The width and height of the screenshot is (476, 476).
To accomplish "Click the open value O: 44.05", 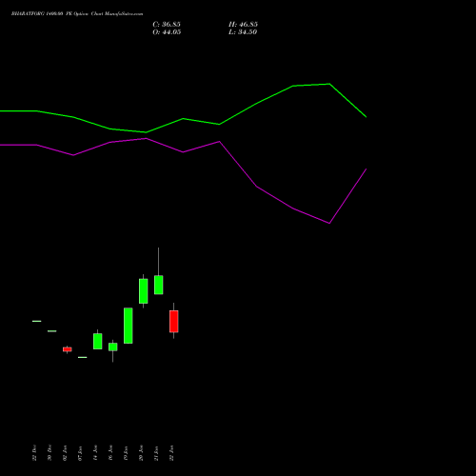I will point(167,32).
